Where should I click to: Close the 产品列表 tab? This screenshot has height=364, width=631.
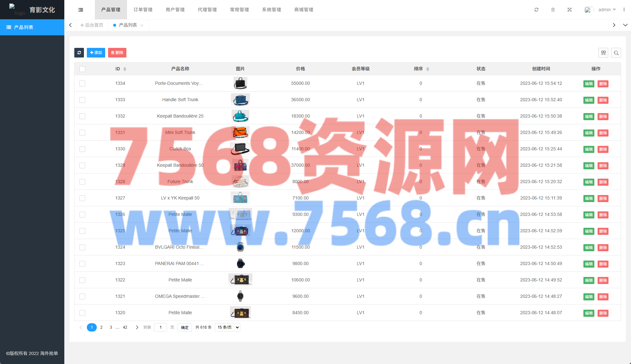tap(142, 25)
